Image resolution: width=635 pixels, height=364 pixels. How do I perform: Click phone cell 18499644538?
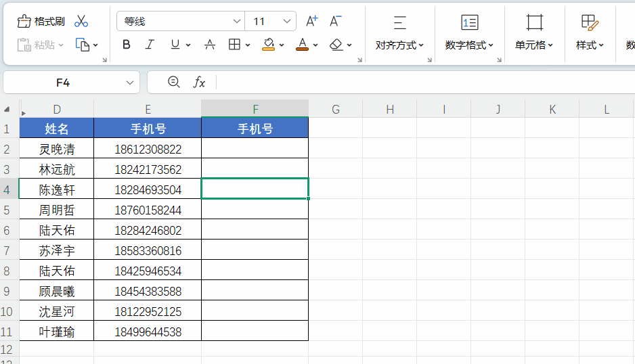148,332
